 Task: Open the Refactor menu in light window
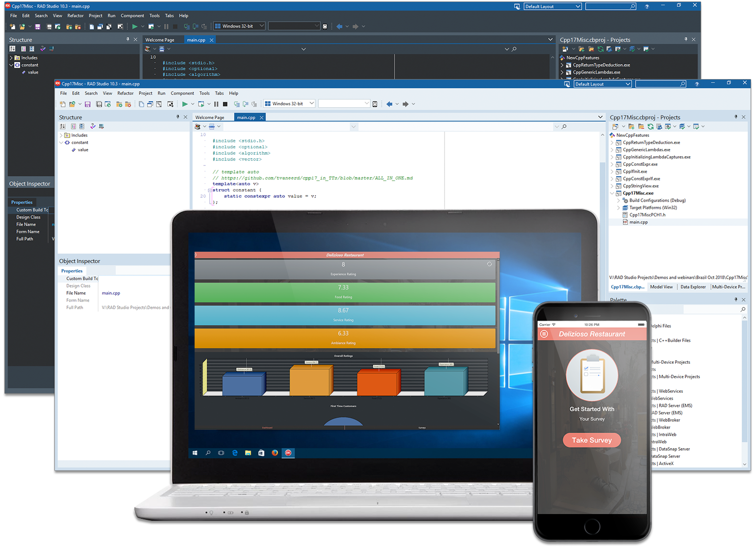point(125,94)
